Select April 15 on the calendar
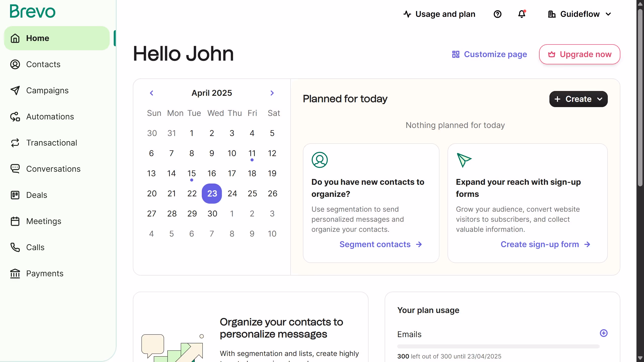The image size is (644, 362). pos(192,173)
